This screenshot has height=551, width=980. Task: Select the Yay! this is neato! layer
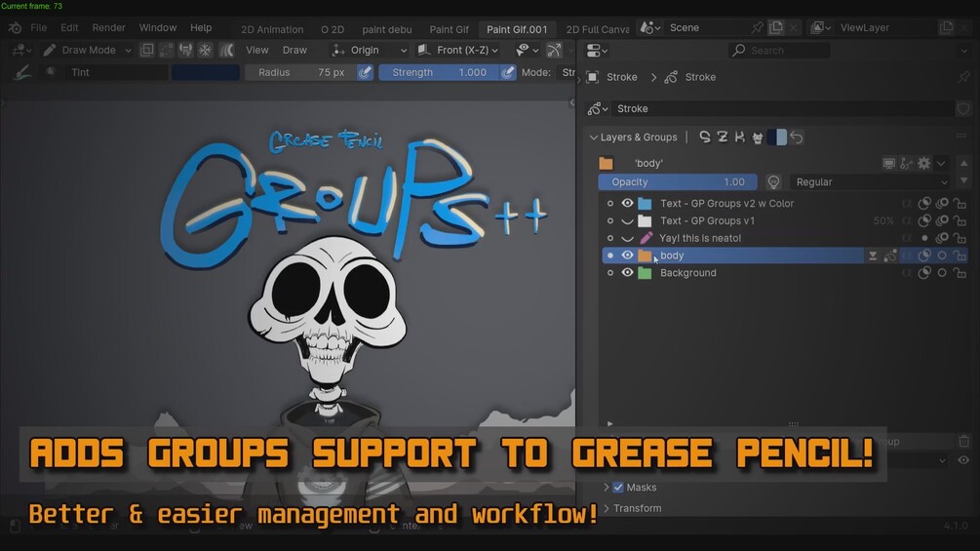pyautogui.click(x=700, y=238)
